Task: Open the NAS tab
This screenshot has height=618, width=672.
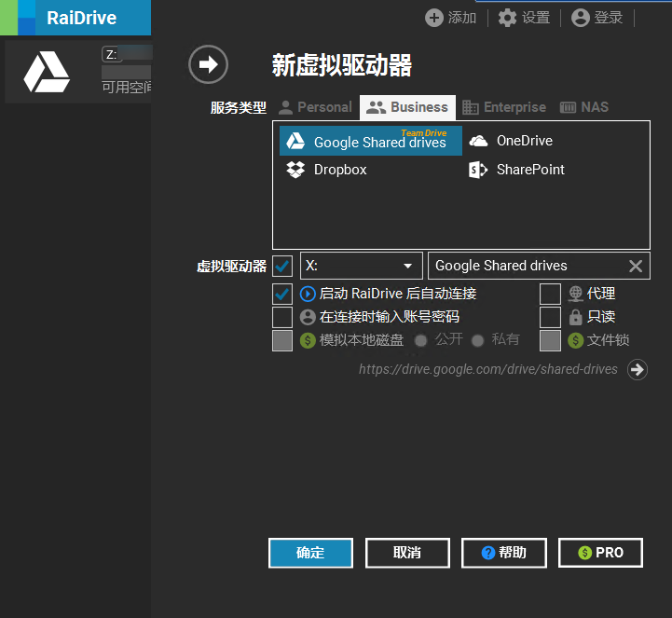Action: [x=584, y=107]
